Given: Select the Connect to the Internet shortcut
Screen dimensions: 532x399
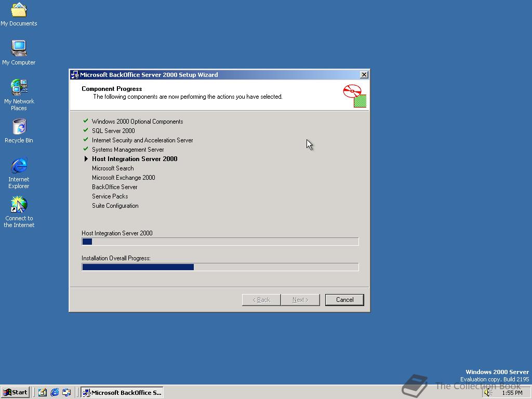Looking at the screenshot, I should coord(19,212).
